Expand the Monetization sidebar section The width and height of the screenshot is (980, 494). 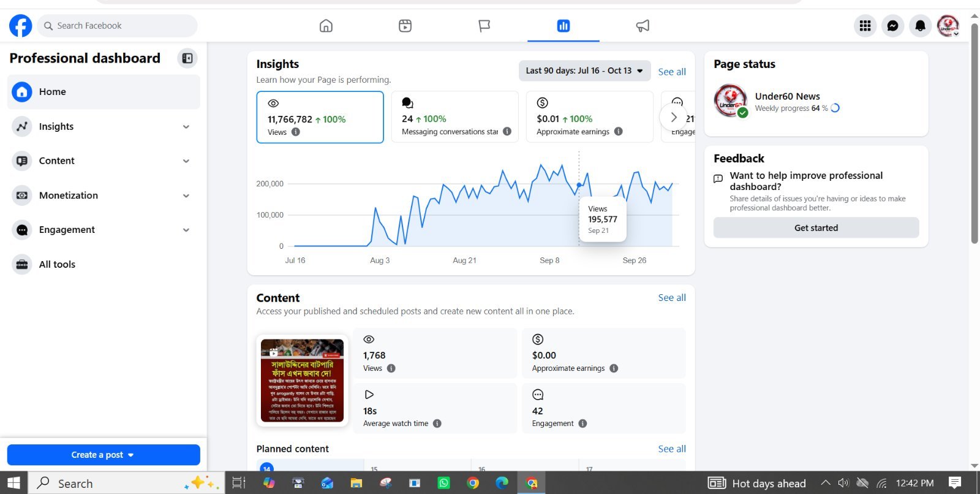pos(104,196)
